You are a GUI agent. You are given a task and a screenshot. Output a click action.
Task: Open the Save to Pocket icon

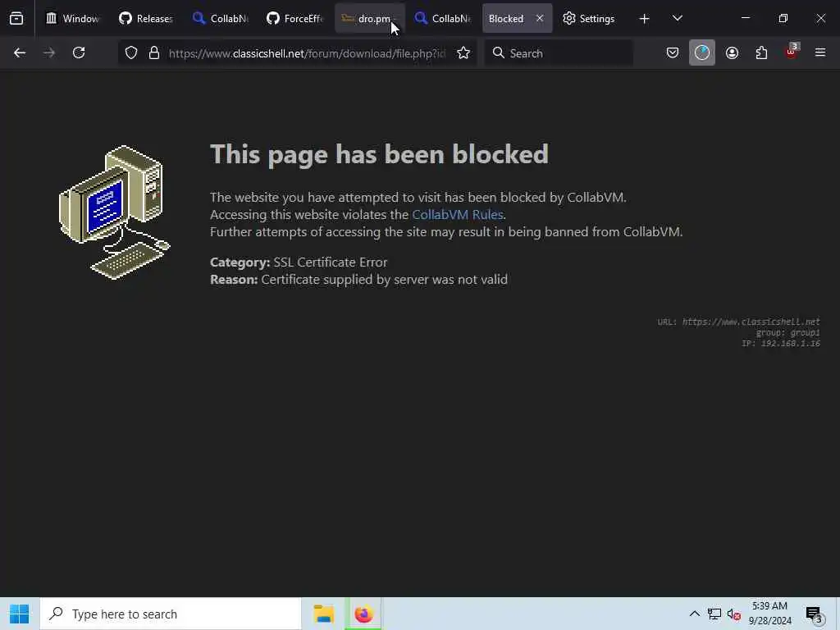coord(673,52)
